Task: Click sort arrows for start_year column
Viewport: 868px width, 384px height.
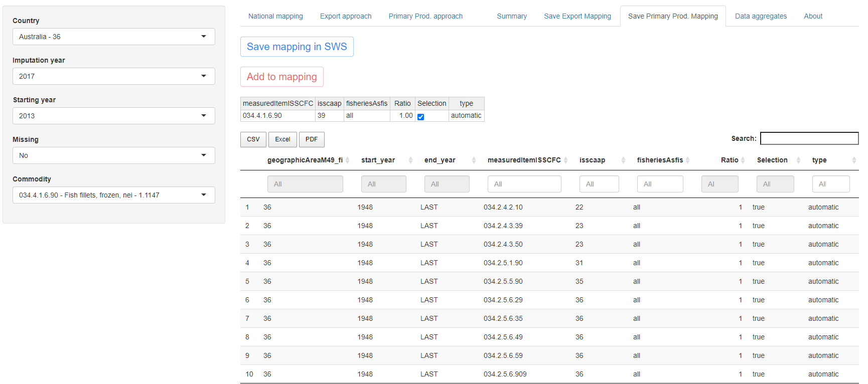Action: click(410, 160)
